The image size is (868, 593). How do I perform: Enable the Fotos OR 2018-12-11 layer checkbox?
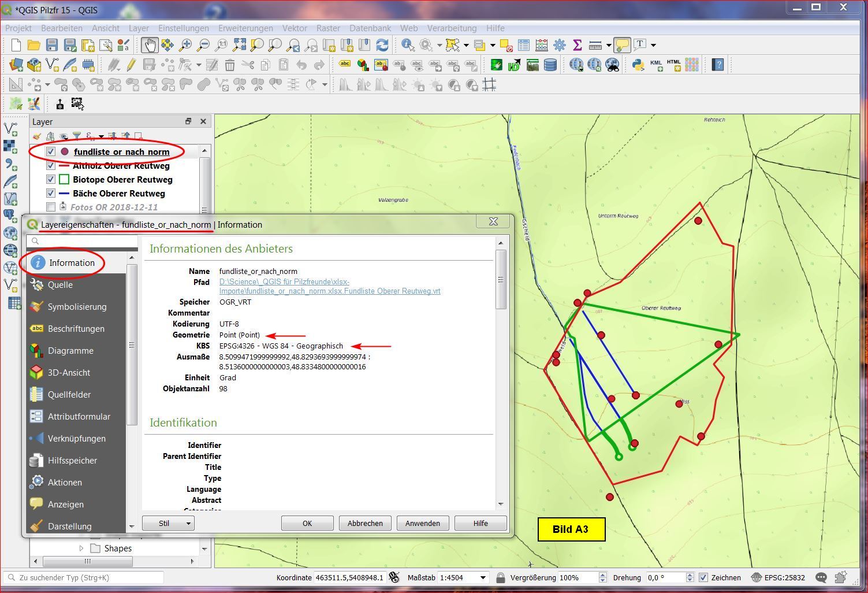pos(51,207)
